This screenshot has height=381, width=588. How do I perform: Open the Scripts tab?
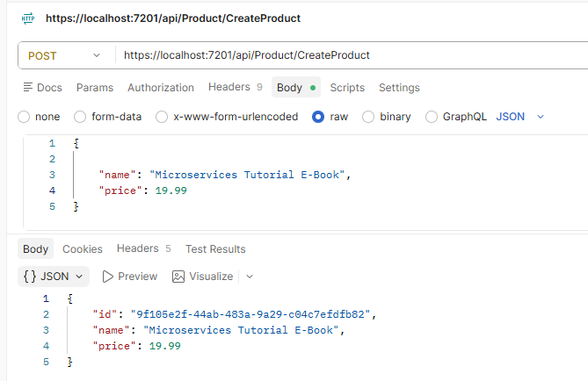click(347, 87)
